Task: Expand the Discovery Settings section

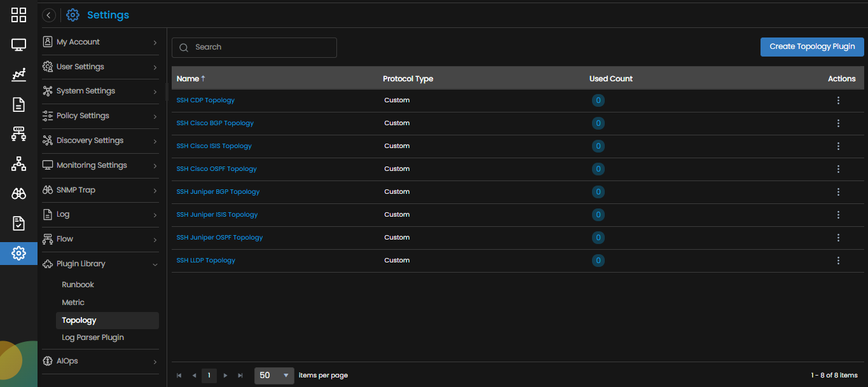Action: tap(100, 140)
